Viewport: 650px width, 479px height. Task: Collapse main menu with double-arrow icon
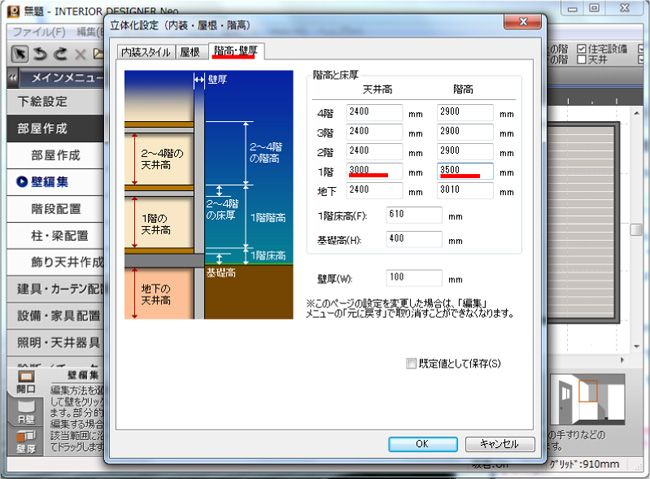(x=14, y=79)
